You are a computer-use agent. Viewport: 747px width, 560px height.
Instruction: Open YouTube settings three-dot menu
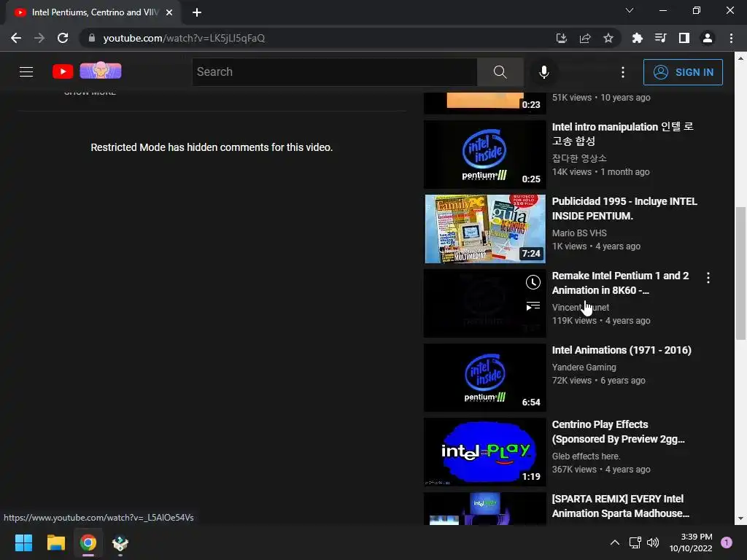click(623, 72)
